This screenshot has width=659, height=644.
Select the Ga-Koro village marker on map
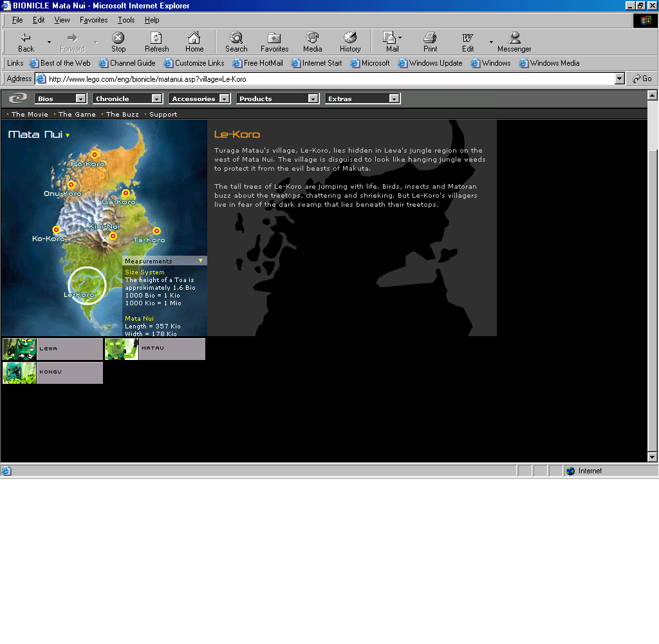(x=125, y=193)
